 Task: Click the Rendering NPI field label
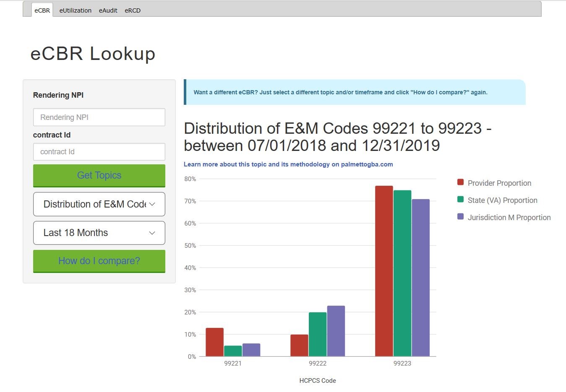click(58, 95)
